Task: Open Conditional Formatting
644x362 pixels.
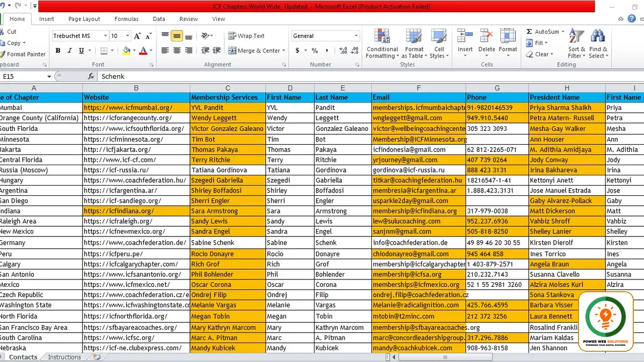Action: click(382, 44)
